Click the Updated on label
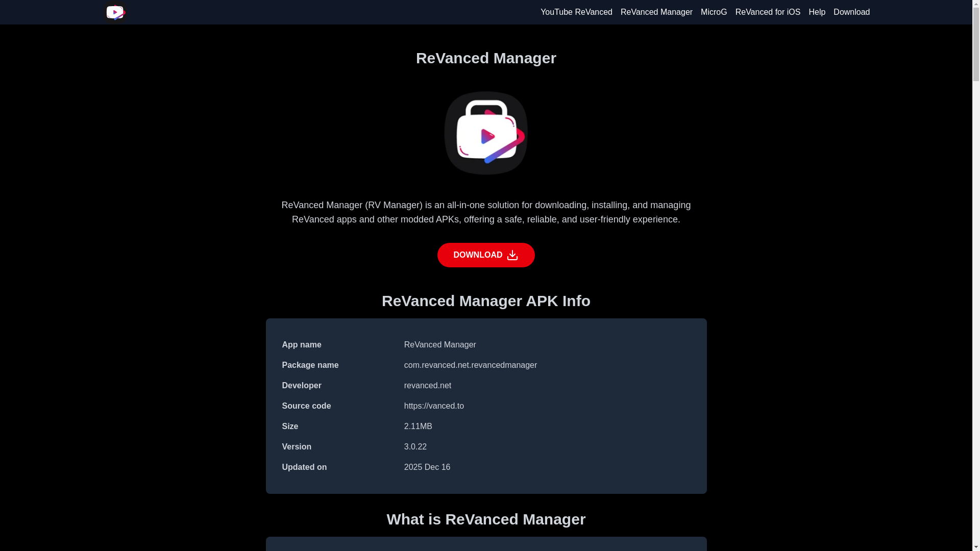 click(304, 467)
